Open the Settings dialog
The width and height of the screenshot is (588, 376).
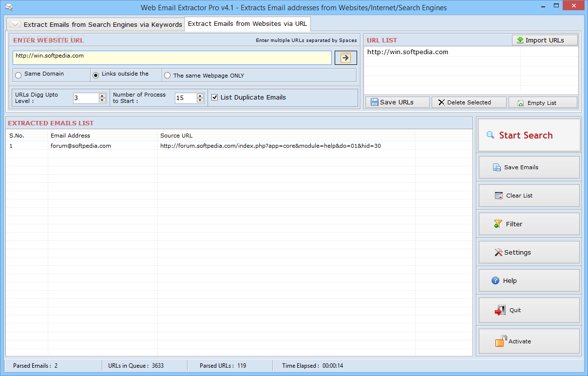[529, 252]
